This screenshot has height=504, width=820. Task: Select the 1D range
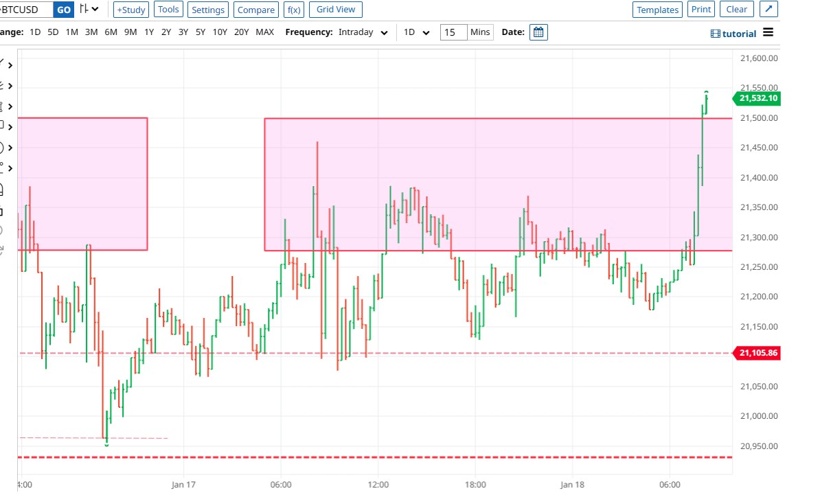[35, 32]
